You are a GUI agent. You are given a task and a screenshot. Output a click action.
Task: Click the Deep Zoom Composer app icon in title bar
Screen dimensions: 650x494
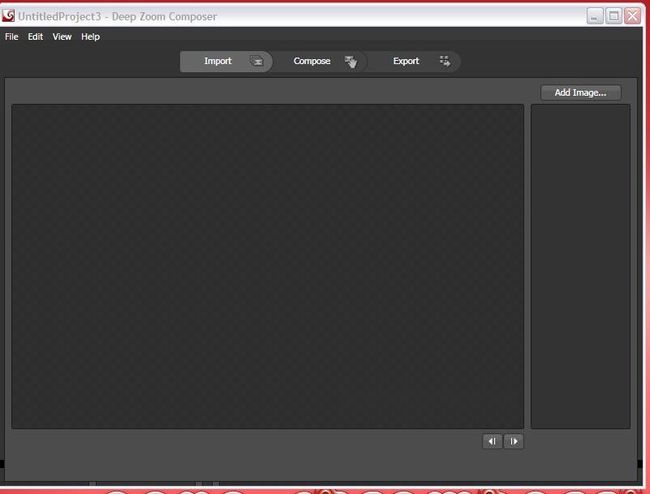8,16
